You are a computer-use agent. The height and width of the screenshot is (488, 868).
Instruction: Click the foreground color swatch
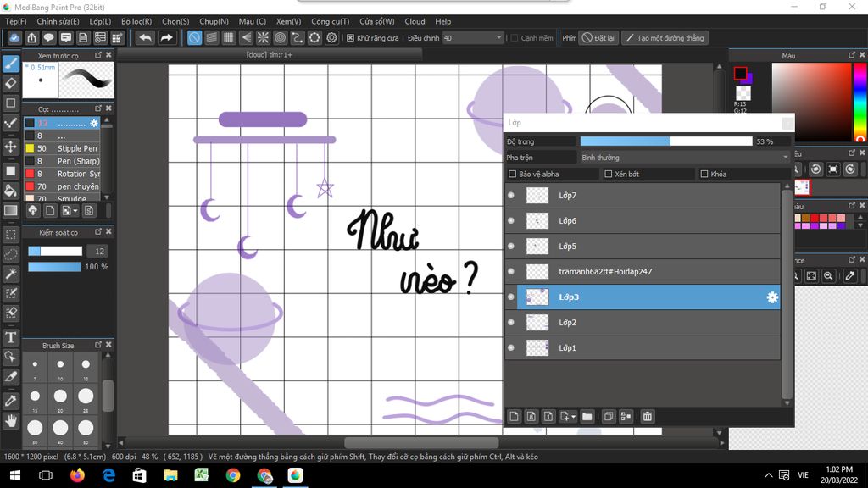[x=740, y=73]
